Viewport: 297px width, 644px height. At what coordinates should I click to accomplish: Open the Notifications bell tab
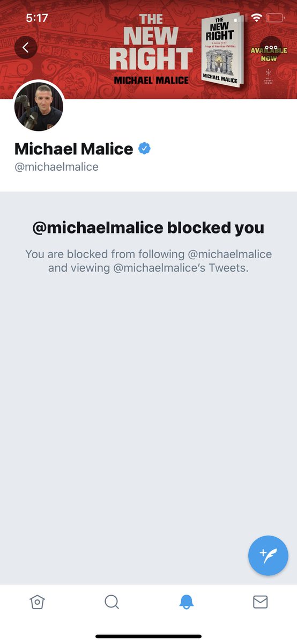[186, 602]
